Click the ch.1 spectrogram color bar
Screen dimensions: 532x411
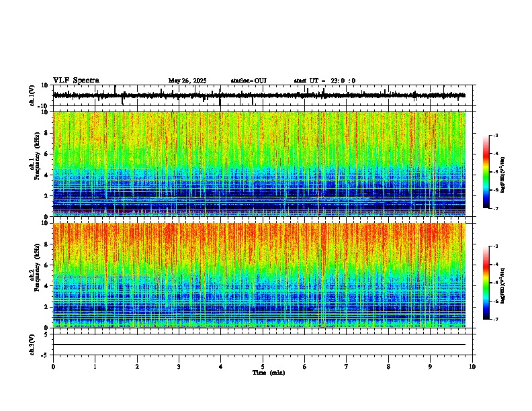486,172
